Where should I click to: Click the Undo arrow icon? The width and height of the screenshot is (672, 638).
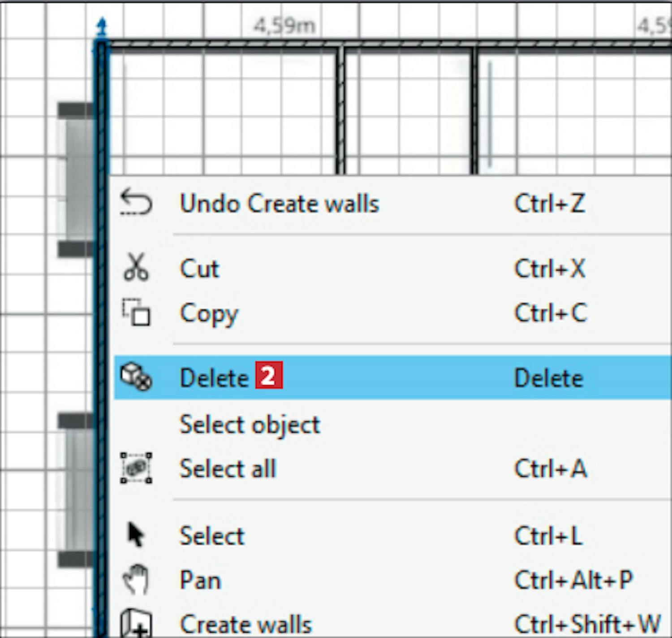tap(136, 202)
